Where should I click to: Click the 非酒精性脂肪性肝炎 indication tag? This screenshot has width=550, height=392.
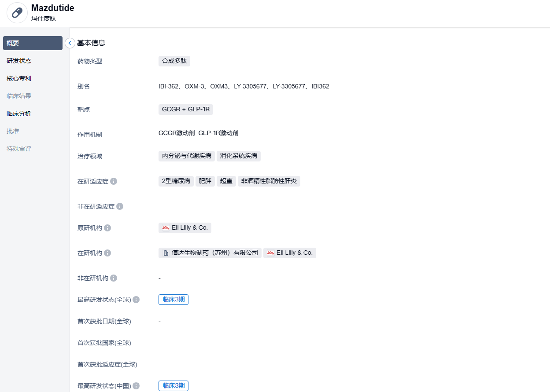tap(269, 181)
